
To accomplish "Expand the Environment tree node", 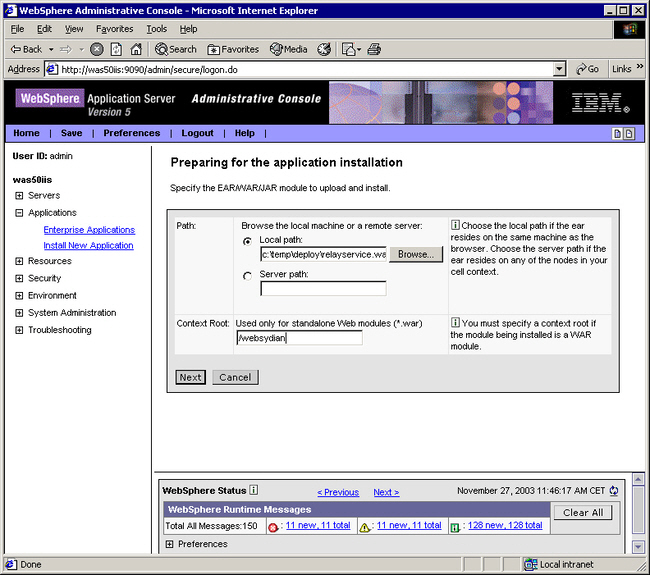I will [x=19, y=296].
